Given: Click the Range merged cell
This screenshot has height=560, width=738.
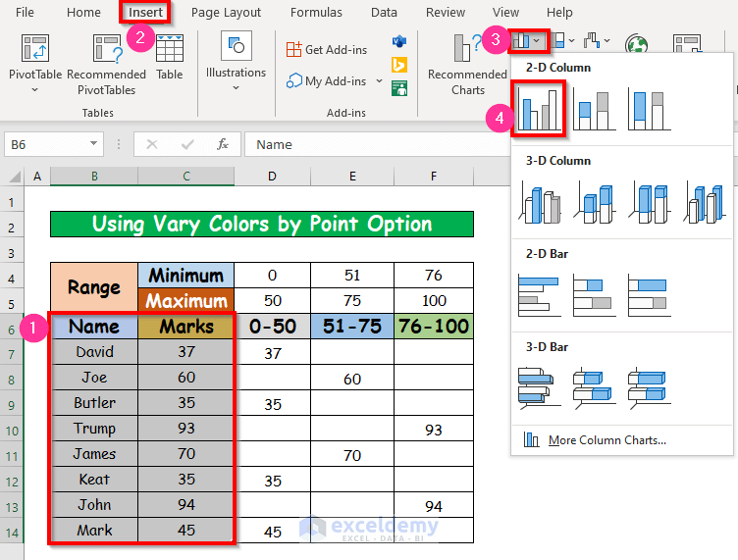Looking at the screenshot, I should (94, 286).
